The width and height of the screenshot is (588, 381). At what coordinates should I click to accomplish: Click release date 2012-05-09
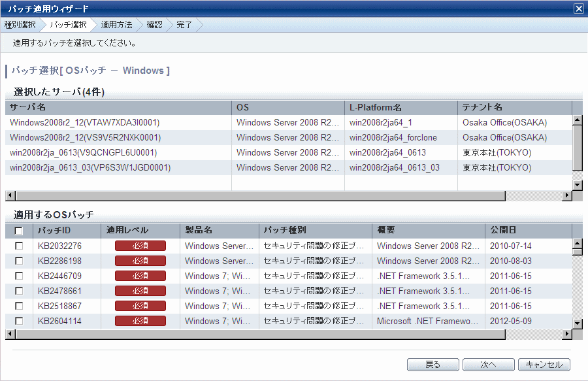pyautogui.click(x=511, y=321)
